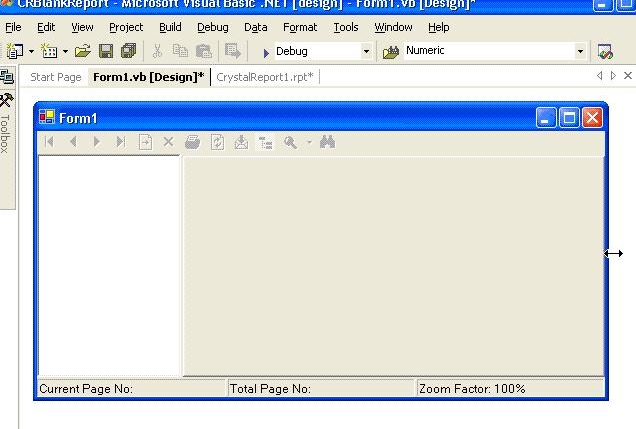
Task: Click the Zoom Factor status panel
Action: point(510,389)
